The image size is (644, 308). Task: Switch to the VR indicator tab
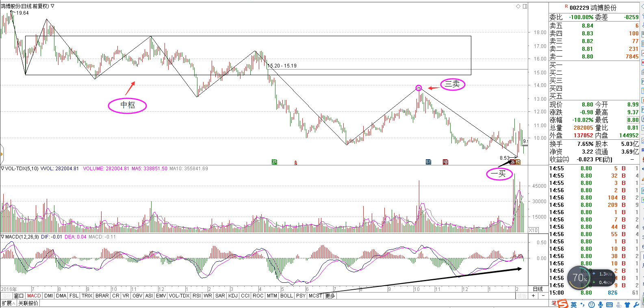(x=126, y=296)
